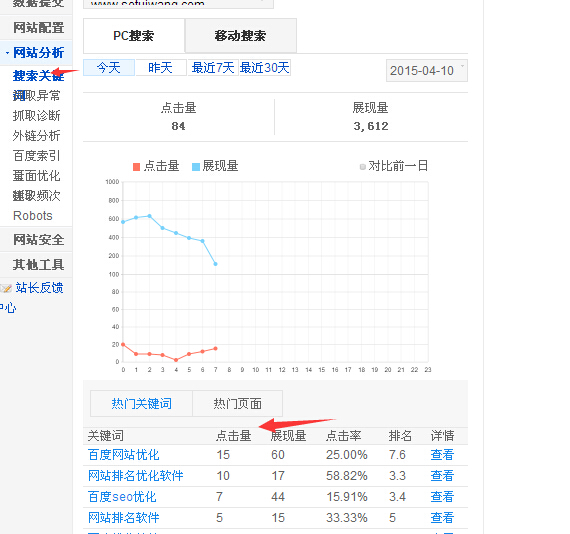Open 搜索关键词 in the sidebar
Viewport: 570px width, 534px height.
coord(39,76)
